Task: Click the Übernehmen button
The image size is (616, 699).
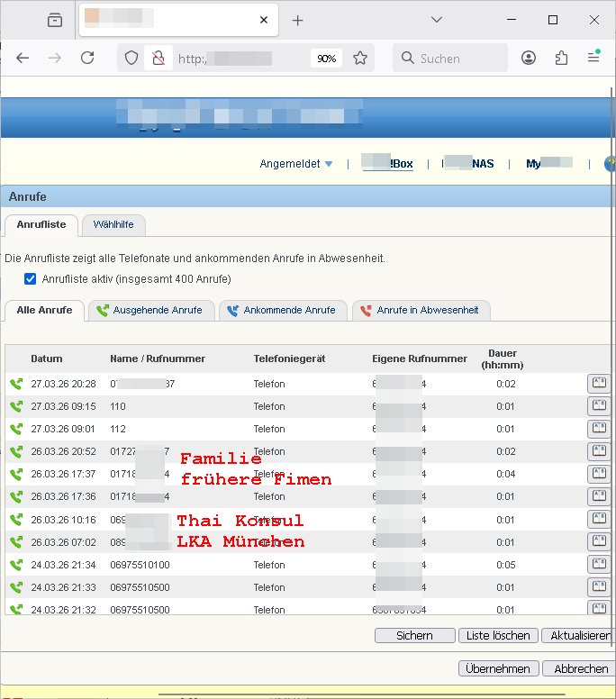Action: click(x=499, y=668)
